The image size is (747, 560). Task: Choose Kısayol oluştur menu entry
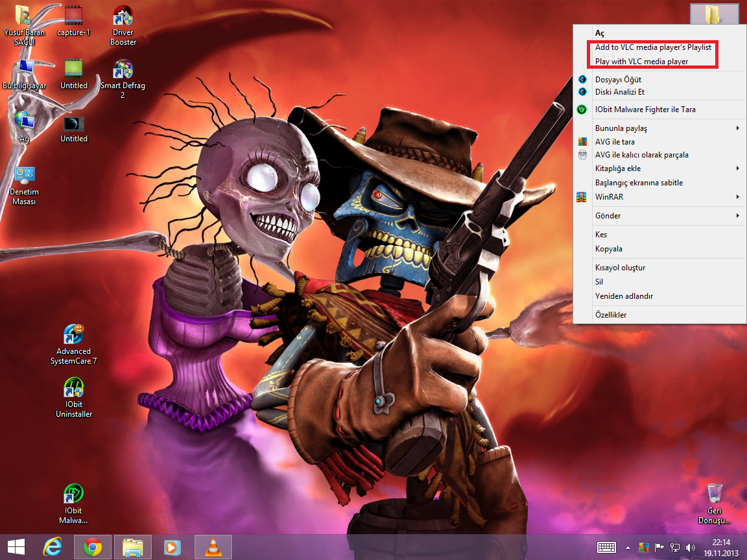tap(659, 268)
